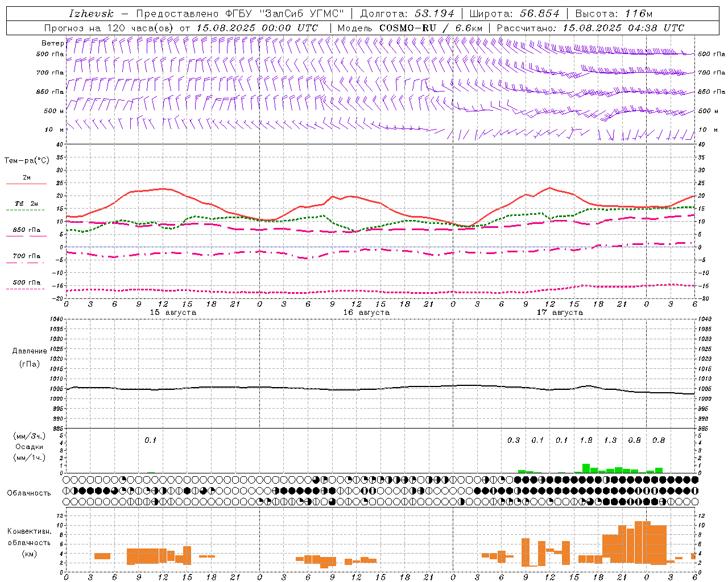Click the 'Конвективн.' label
Viewport: 728px width, 582px height.
(x=30, y=531)
